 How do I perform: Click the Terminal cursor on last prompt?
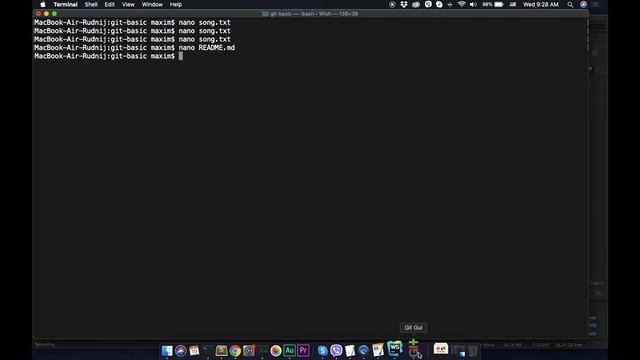tap(181, 56)
